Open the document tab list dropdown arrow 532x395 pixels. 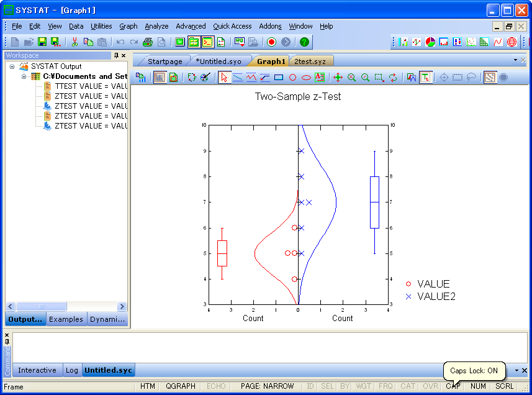click(515, 60)
